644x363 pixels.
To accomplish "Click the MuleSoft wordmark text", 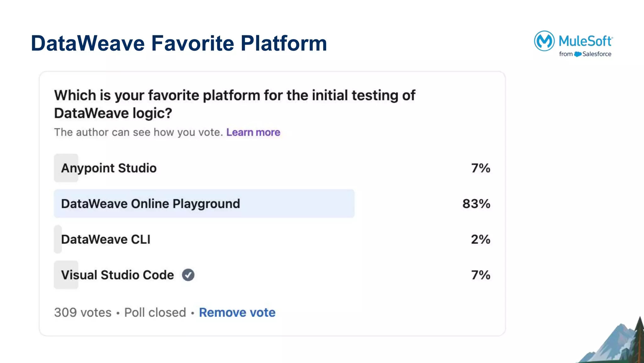I will (585, 41).
